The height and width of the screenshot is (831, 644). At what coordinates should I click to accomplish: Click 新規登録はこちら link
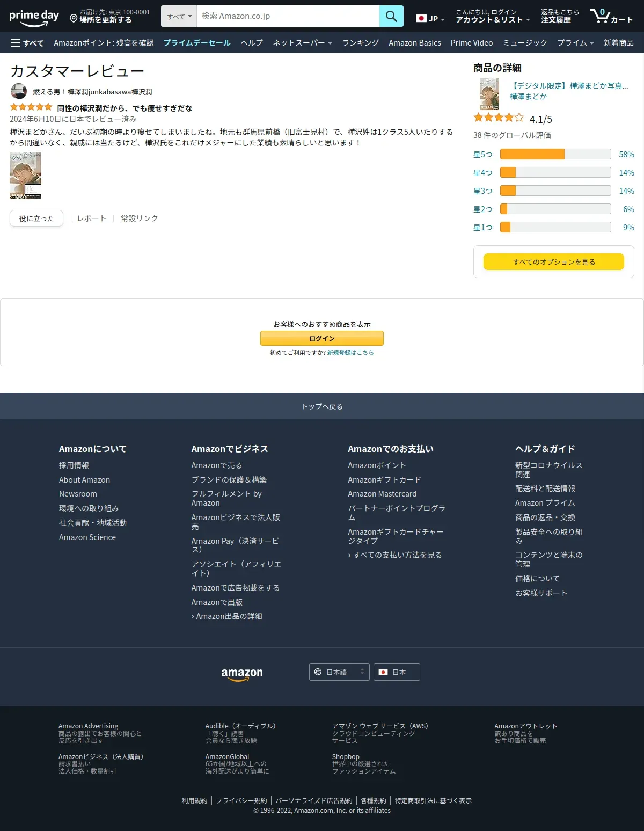(350, 353)
